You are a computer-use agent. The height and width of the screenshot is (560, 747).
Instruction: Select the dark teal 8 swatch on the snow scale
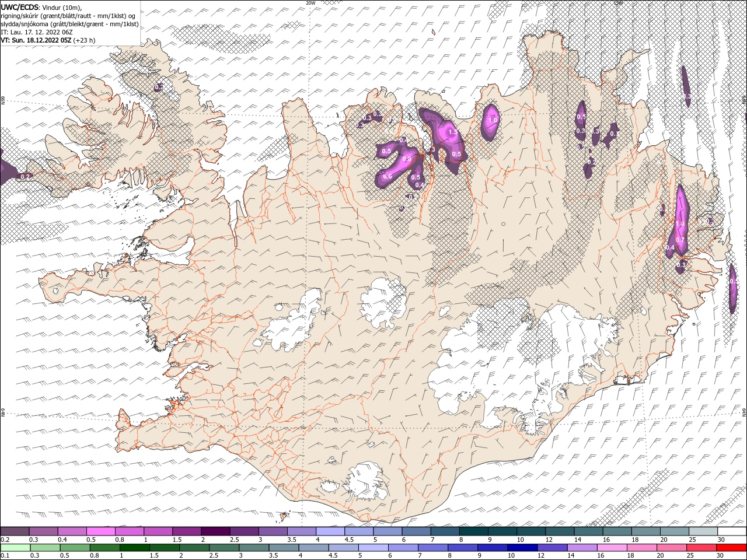[474, 531]
